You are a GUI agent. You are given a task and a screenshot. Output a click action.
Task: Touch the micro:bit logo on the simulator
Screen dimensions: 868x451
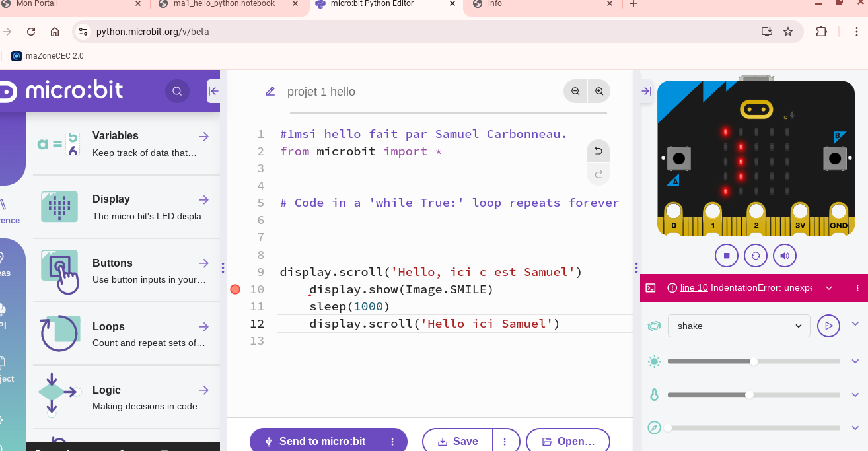(756, 108)
